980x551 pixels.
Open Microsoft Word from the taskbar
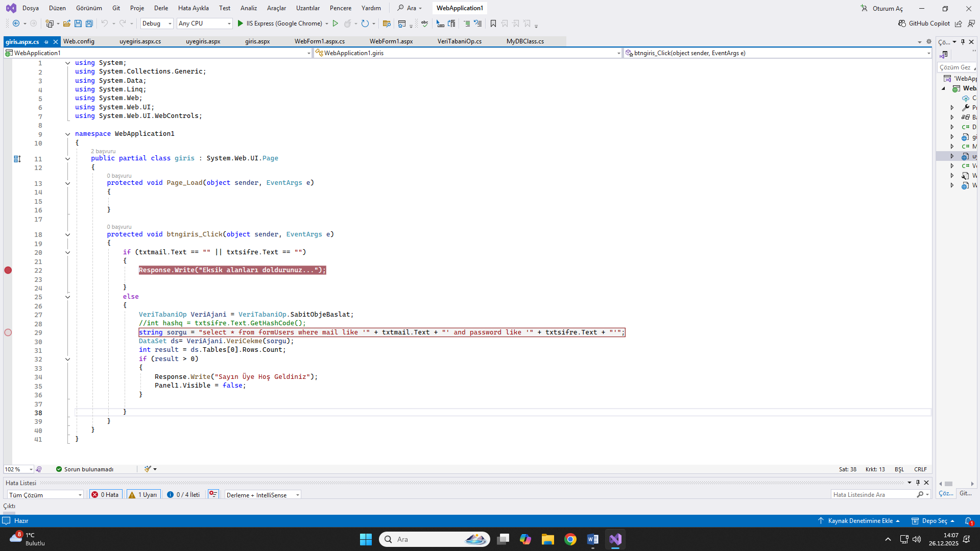point(593,539)
